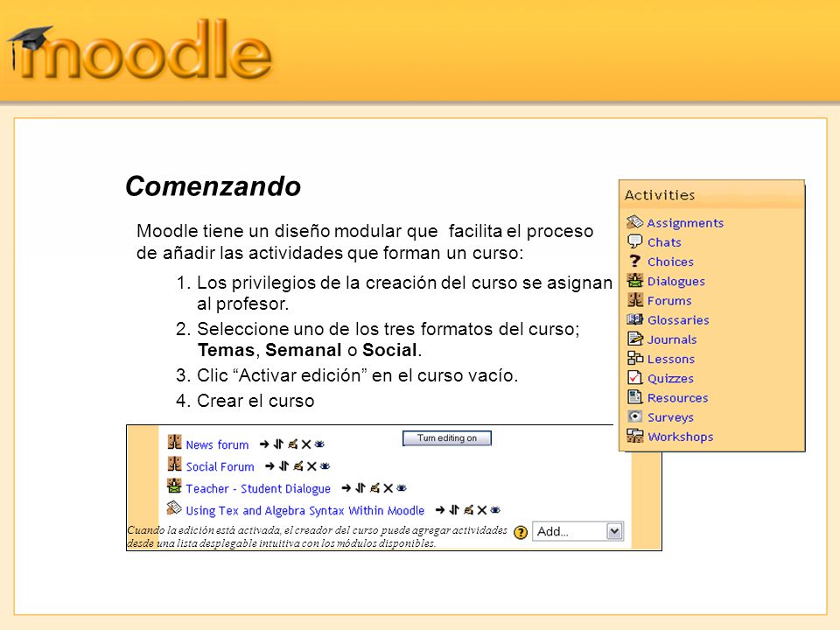Open the Chats activity link

(664, 242)
